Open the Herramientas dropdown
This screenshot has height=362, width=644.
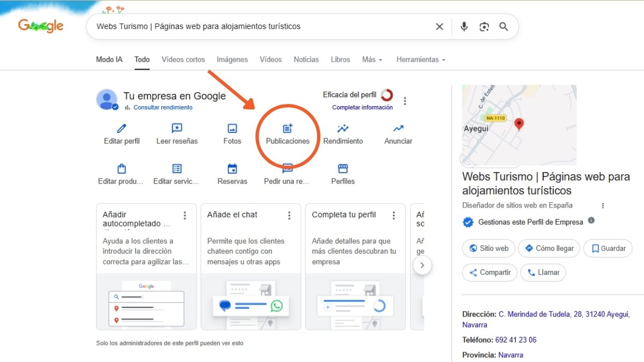click(x=420, y=60)
